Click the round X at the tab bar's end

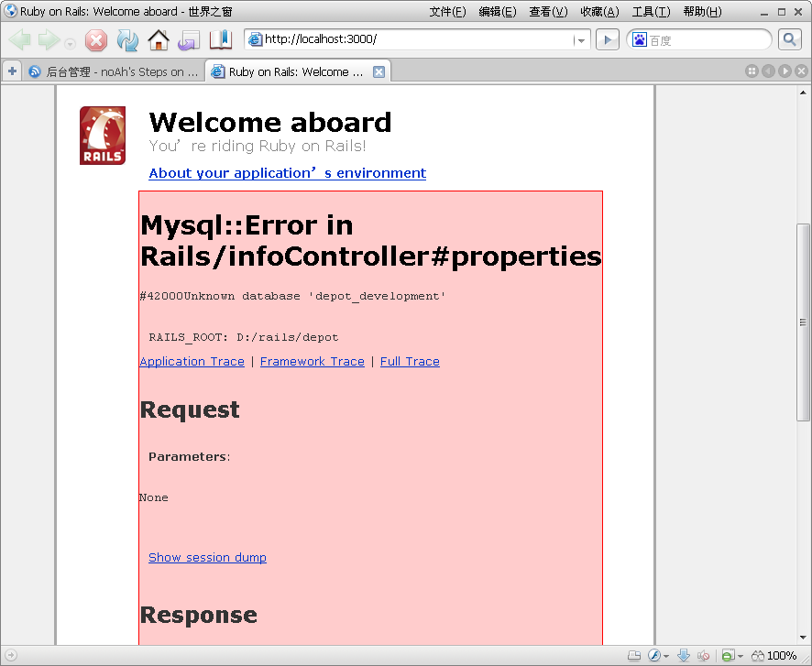pos(801,71)
